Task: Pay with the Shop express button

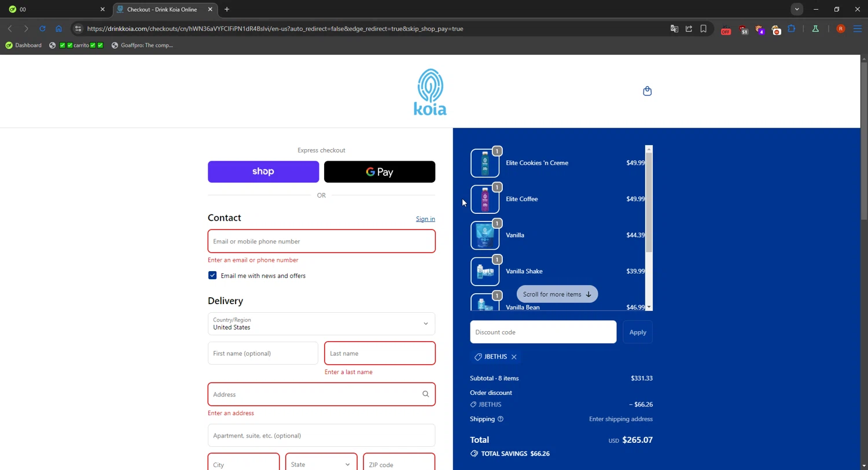Action: tap(263, 172)
